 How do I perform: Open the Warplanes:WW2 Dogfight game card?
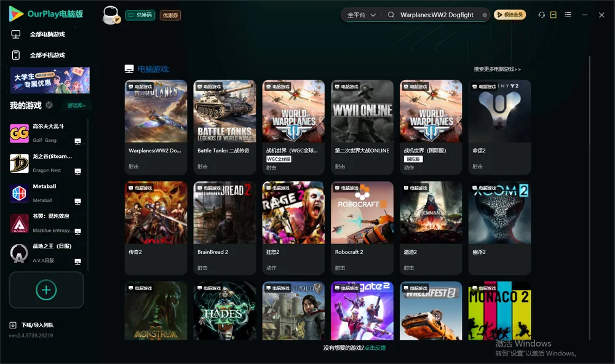click(x=156, y=127)
